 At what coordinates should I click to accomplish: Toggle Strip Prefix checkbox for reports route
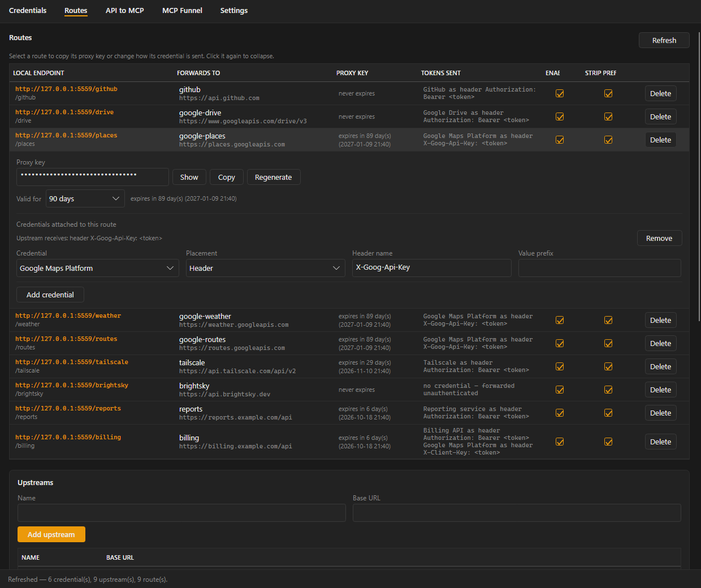pos(608,413)
